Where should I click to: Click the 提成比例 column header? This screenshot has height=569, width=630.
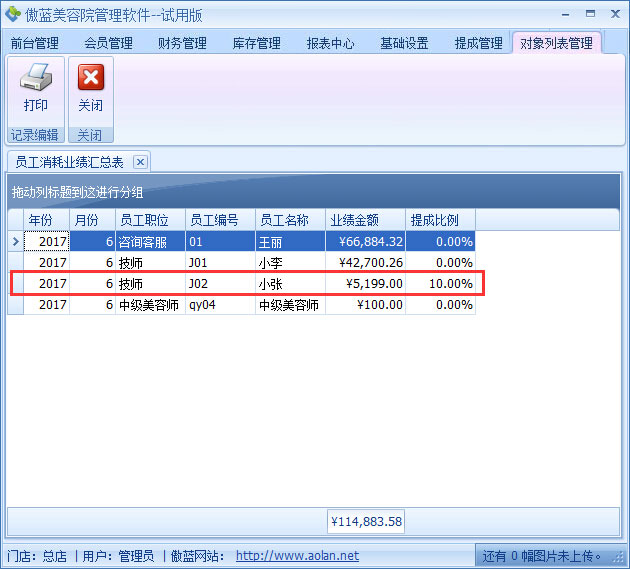pyautogui.click(x=440, y=220)
